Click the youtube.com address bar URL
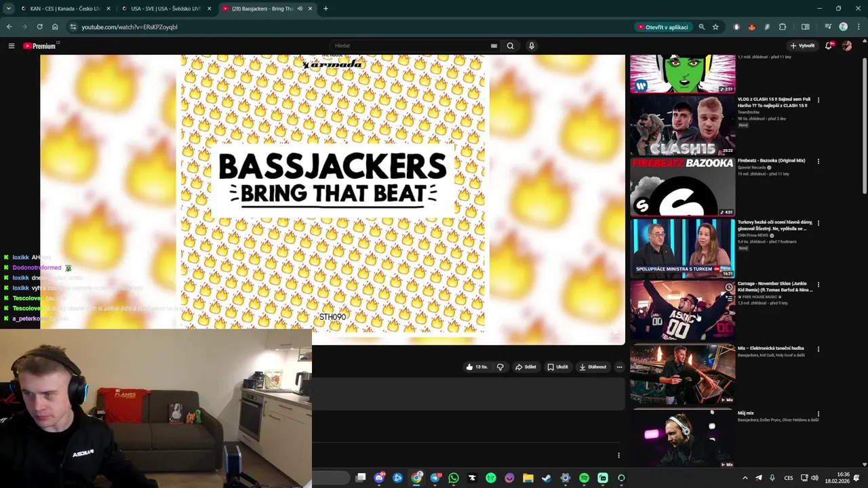 point(130,27)
